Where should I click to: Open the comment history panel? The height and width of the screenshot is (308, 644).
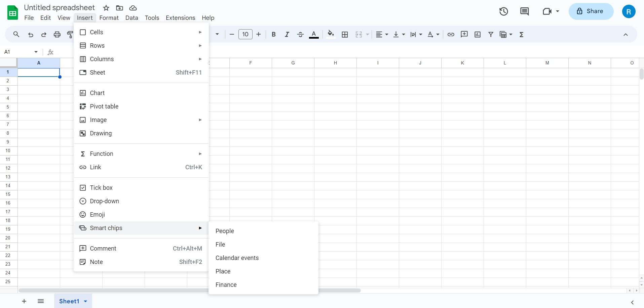point(524,11)
